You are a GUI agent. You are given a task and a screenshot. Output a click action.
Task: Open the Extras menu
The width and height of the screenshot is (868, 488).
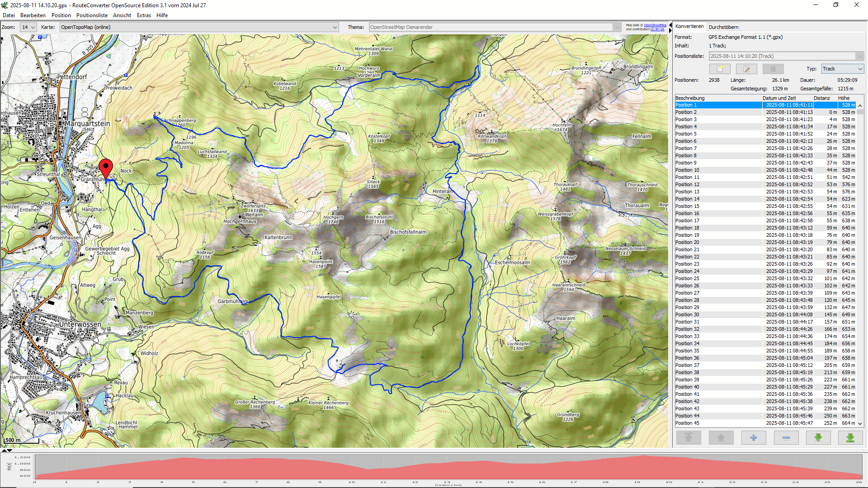[144, 15]
